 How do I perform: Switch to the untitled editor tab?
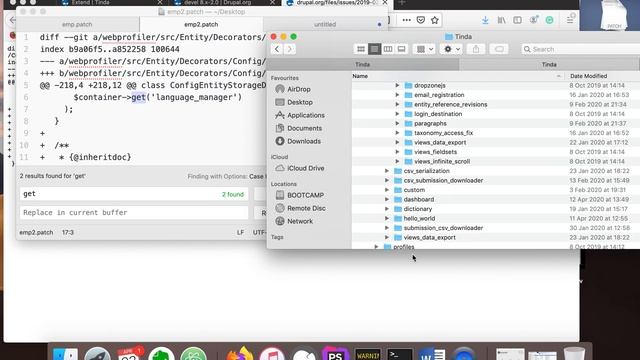point(325,24)
